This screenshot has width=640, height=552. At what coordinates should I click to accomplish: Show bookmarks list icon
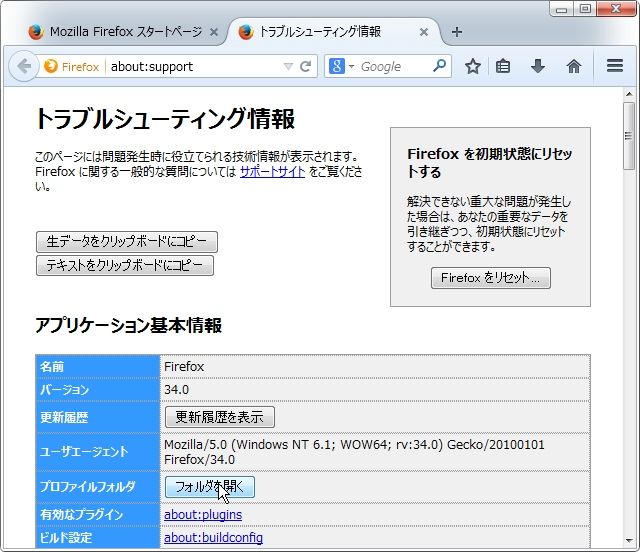pos(503,66)
